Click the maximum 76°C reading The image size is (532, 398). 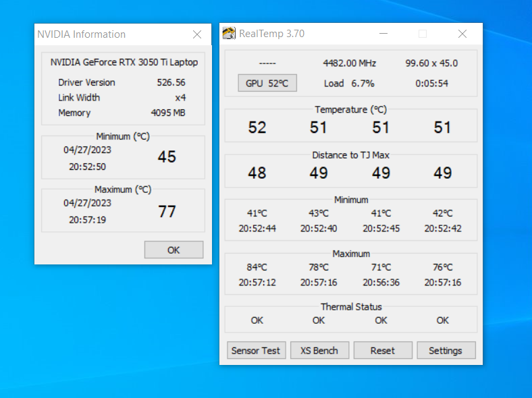[x=442, y=267]
